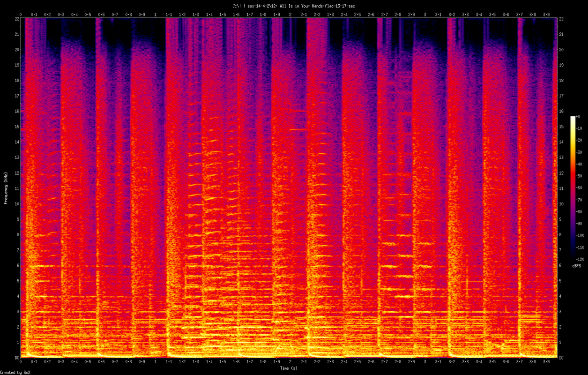Click the '16' tick on the right frequency axis
This screenshot has height=375, width=588.
click(x=561, y=111)
